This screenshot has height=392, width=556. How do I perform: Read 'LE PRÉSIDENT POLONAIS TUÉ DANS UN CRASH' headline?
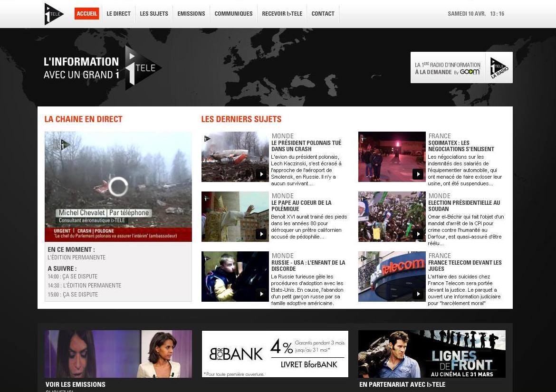306,146
